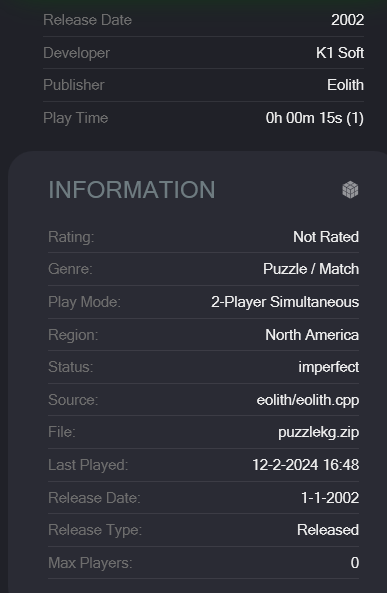Click the Released release type value
387x593 pixels.
[x=328, y=530]
